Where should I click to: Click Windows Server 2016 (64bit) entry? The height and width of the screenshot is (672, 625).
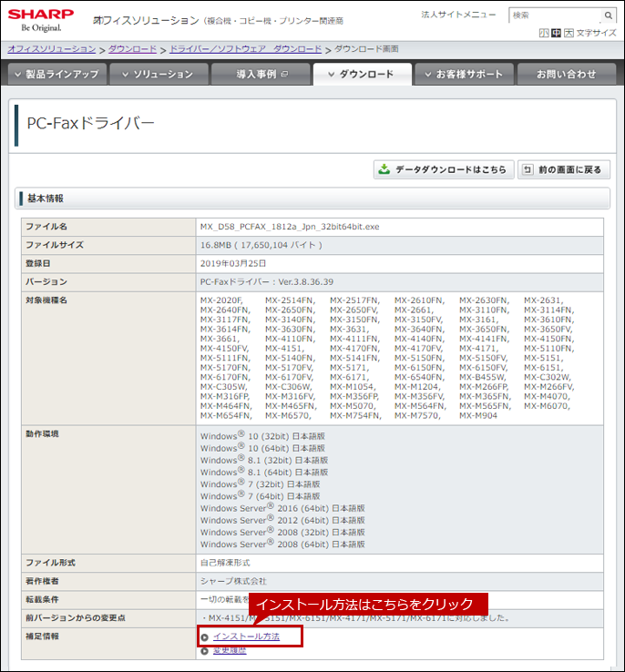pos(282,508)
